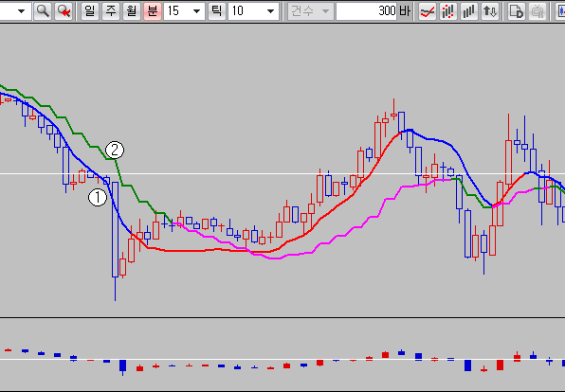Switch chart to monthly (월) period
Viewport: 565px width, 392px height.
[x=132, y=11]
